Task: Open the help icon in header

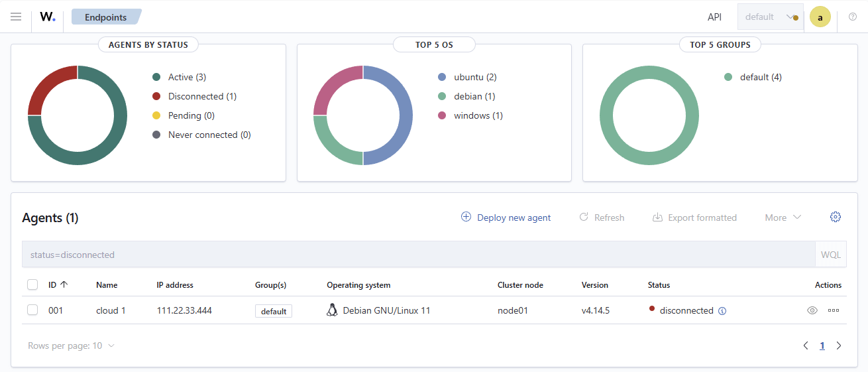Action: coord(853,17)
